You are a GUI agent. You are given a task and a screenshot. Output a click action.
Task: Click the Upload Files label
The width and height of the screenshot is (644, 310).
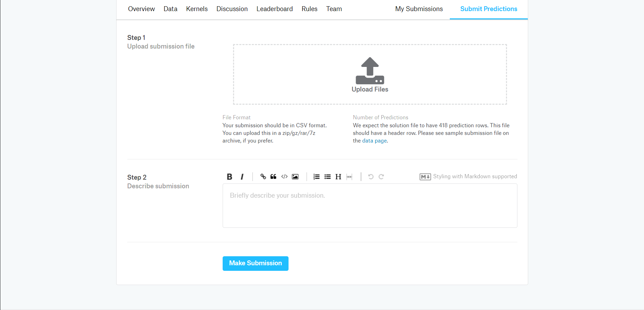pyautogui.click(x=370, y=89)
